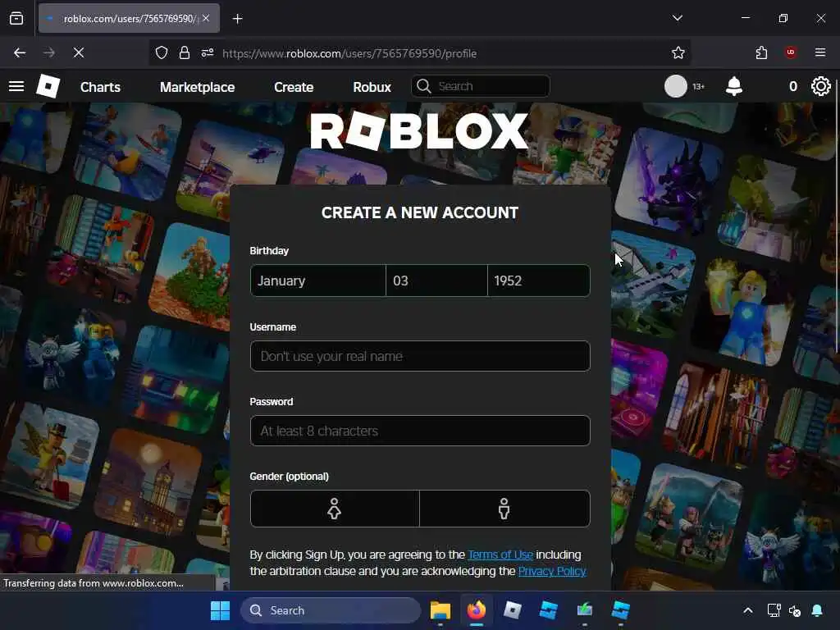Select the female gender option

click(335, 509)
